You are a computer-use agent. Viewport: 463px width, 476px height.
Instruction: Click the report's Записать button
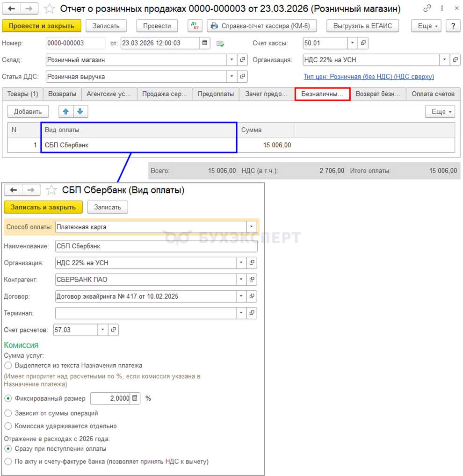(106, 26)
